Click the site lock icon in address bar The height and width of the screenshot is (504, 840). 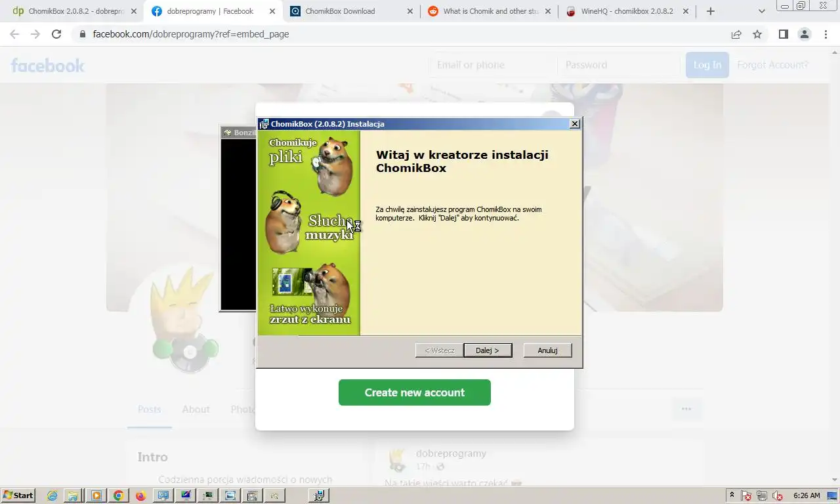pyautogui.click(x=83, y=34)
